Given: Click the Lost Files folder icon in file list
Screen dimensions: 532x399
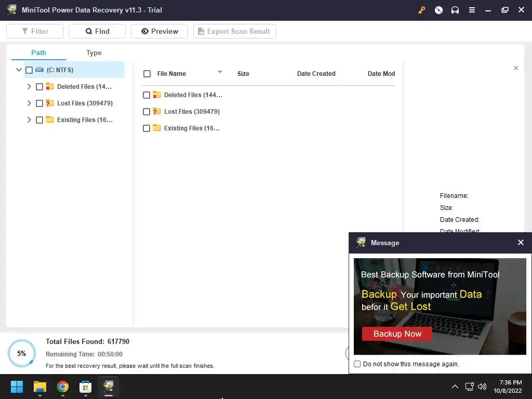Looking at the screenshot, I should point(157,111).
